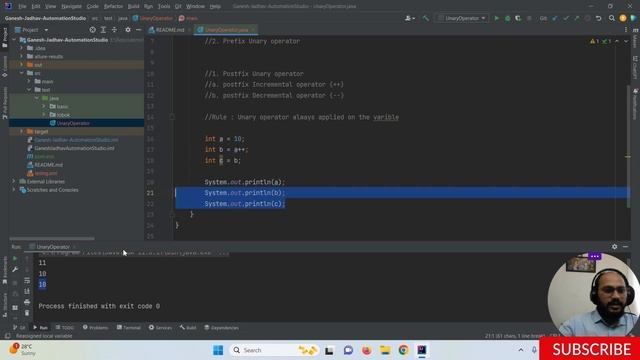Open the user account dropdown in toolbar

[x=410, y=18]
